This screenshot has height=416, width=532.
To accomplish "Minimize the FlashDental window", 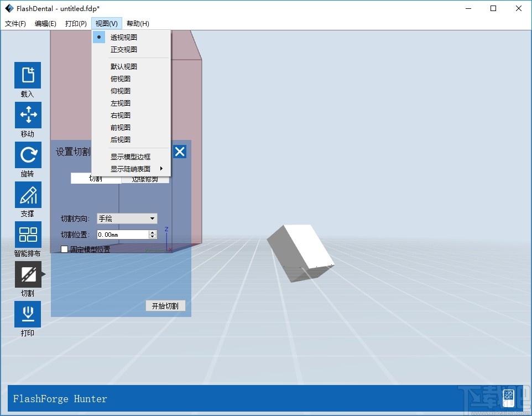I will coord(468,8).
